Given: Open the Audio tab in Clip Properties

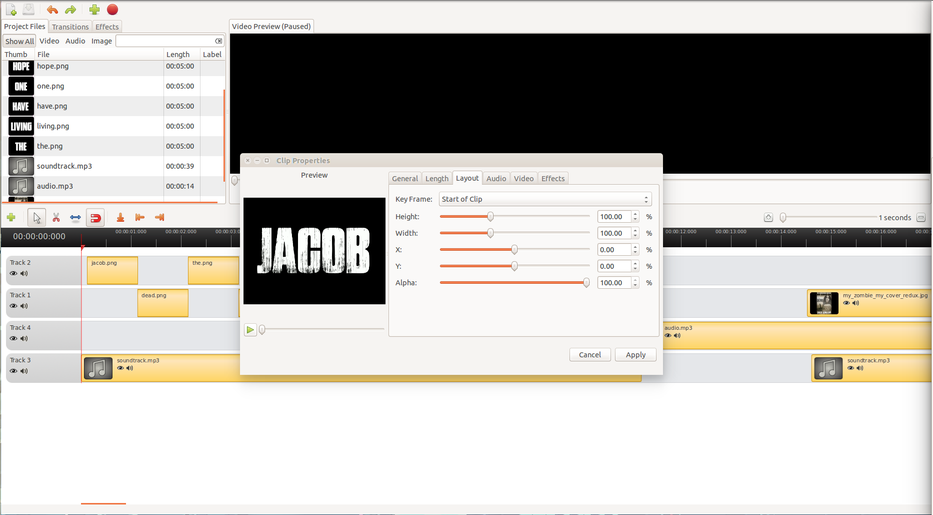Looking at the screenshot, I should 496,178.
